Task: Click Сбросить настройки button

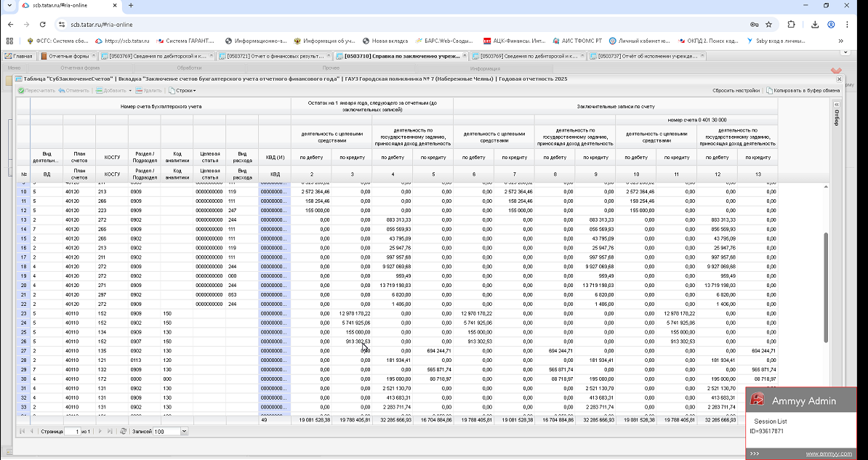Action: click(736, 91)
